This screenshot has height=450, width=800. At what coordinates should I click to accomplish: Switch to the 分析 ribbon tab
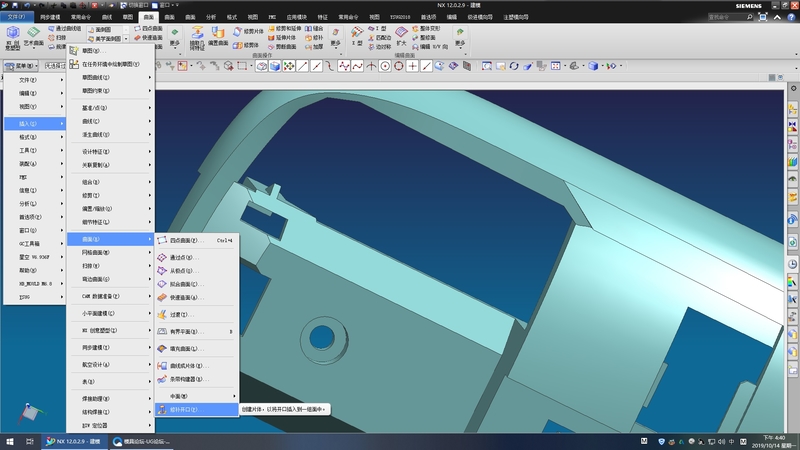[211, 18]
